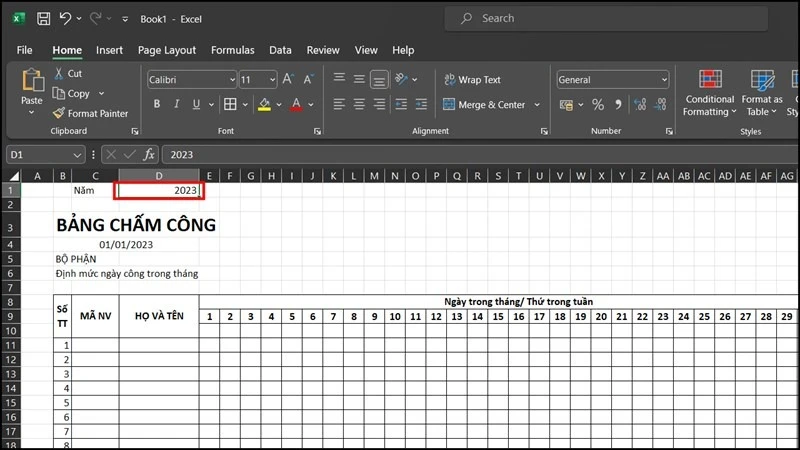Apply the yellow Fill Color
This screenshot has height=450, width=800.
click(x=264, y=105)
